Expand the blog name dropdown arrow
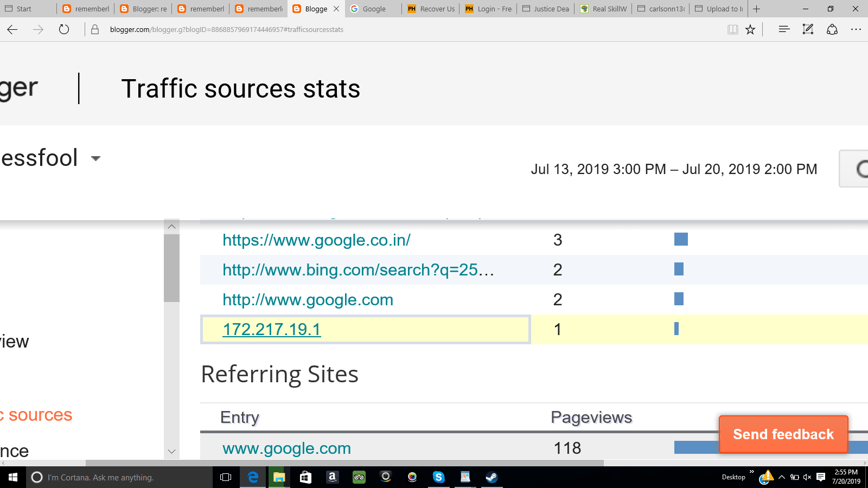Viewport: 868px width, 488px height. [x=96, y=158]
